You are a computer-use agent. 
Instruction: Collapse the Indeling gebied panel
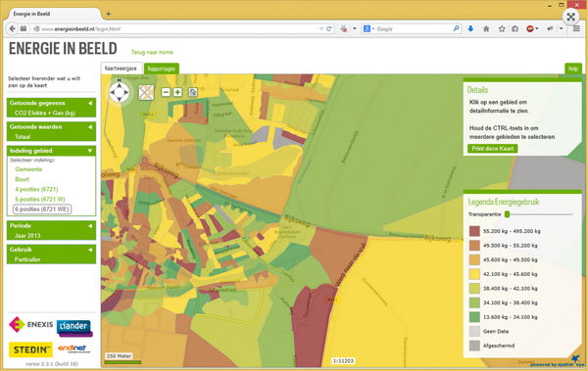[x=90, y=151]
